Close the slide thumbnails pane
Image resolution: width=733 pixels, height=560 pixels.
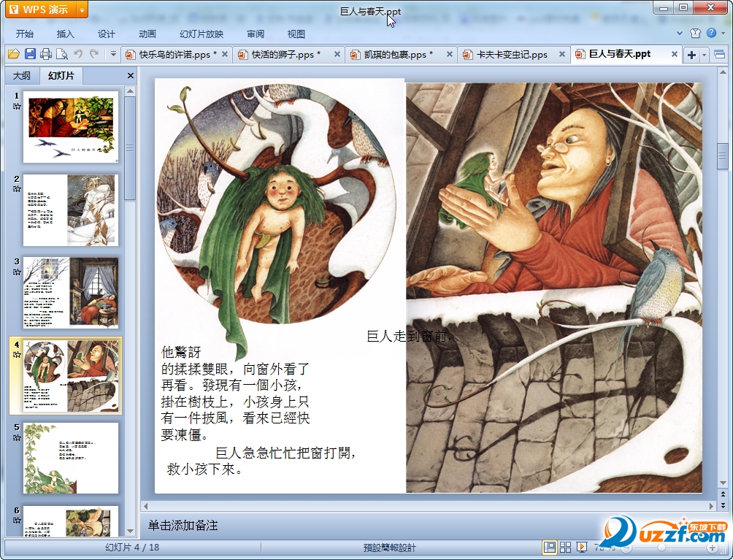click(131, 76)
